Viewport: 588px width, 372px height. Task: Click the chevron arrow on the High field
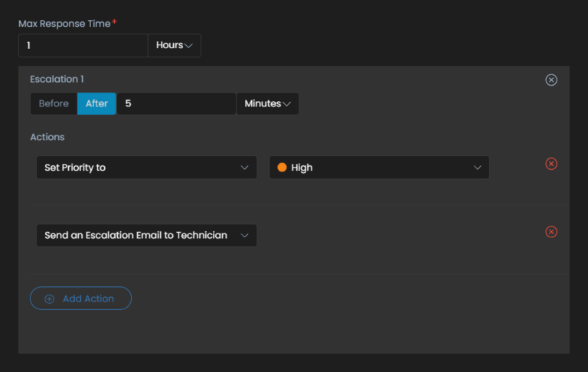coord(477,168)
